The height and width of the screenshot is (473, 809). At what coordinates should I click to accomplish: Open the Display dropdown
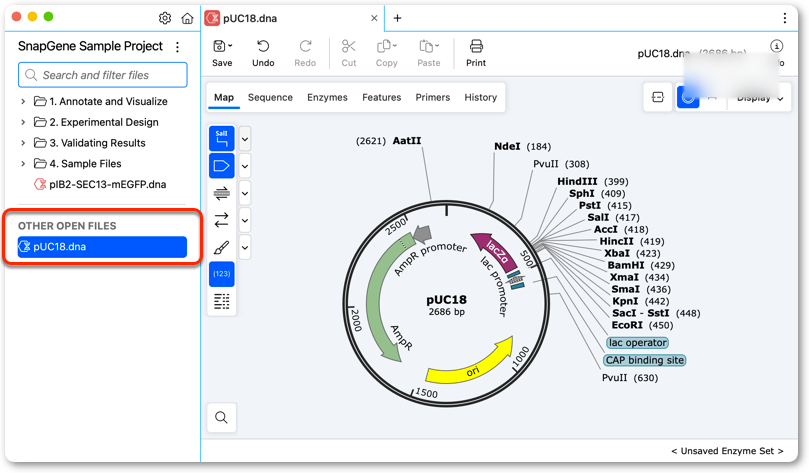click(760, 98)
